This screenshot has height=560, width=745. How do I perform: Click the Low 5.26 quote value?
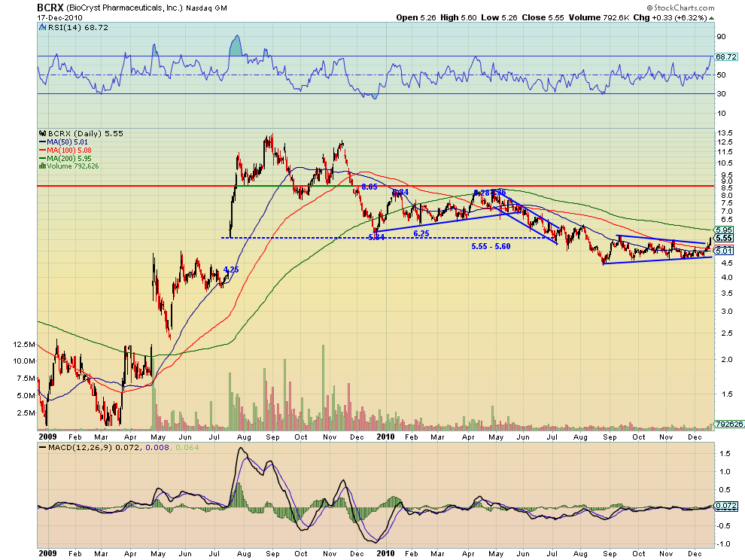pos(499,17)
